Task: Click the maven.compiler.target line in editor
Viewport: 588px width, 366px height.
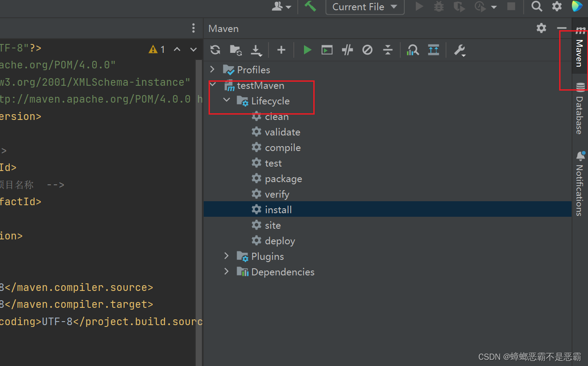Action: 76,304
